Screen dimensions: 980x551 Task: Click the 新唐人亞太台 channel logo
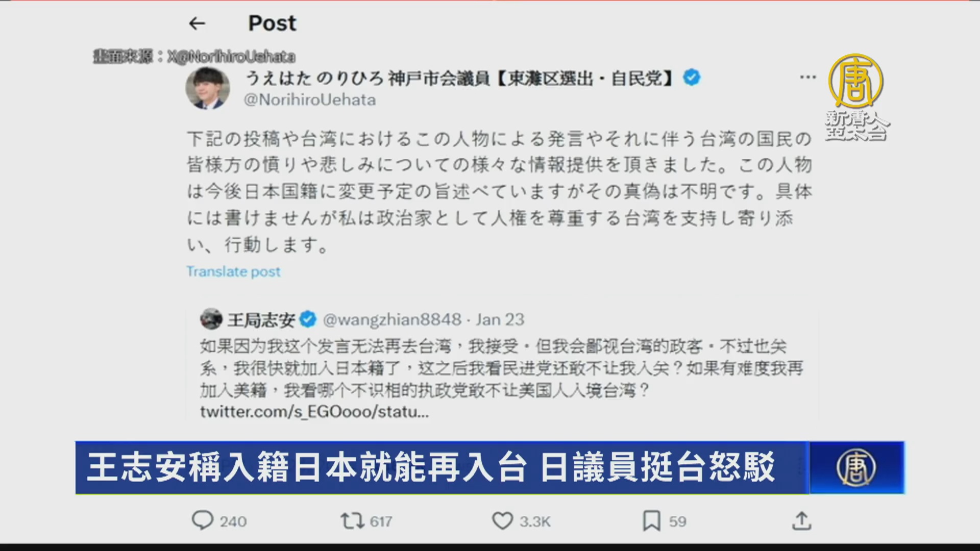point(856,97)
